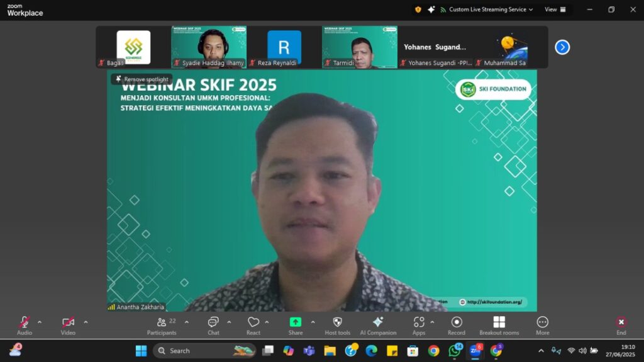
Task: Start recording with the Record button
Action: (x=457, y=326)
